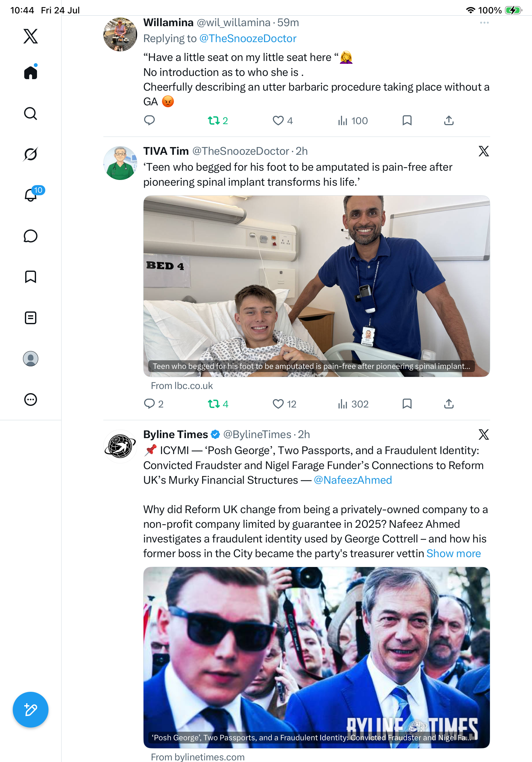Open the X logo at sidebar top
This screenshot has height=762, width=532.
pos(31,36)
